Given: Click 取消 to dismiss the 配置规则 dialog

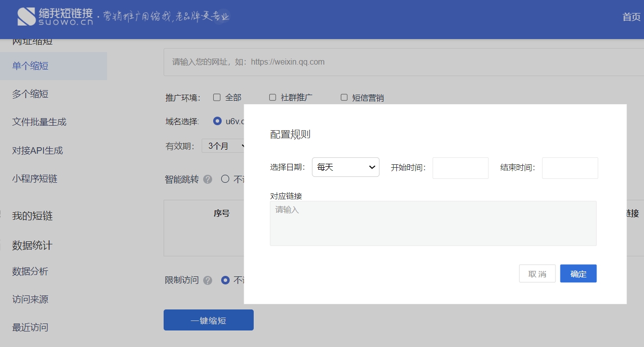Looking at the screenshot, I should click(537, 274).
